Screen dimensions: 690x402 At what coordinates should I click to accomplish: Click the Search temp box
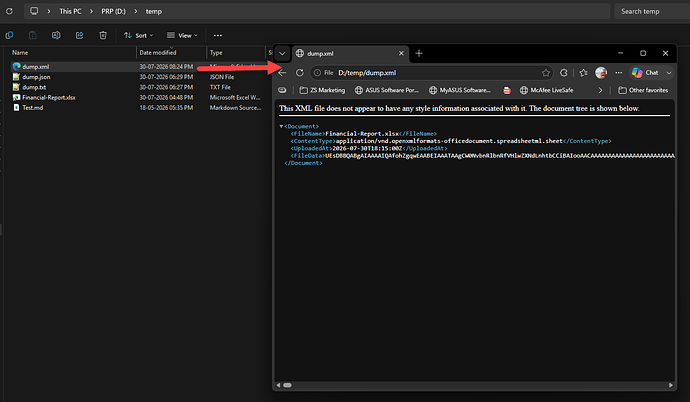click(x=652, y=11)
